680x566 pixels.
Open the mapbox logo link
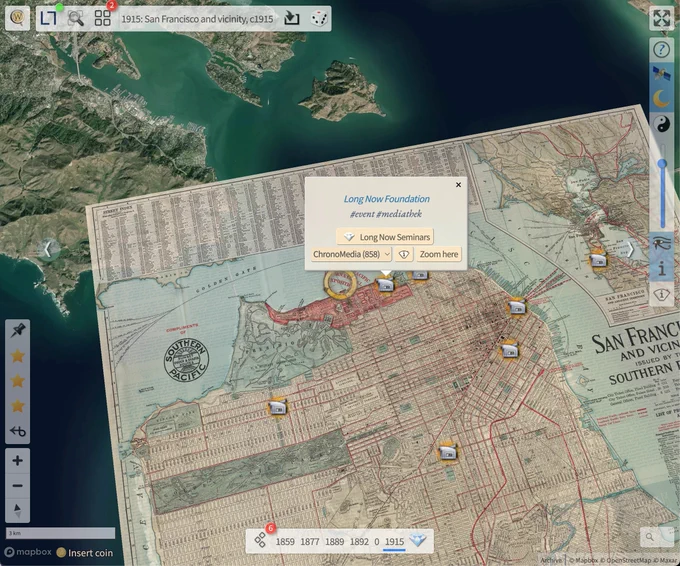28,552
